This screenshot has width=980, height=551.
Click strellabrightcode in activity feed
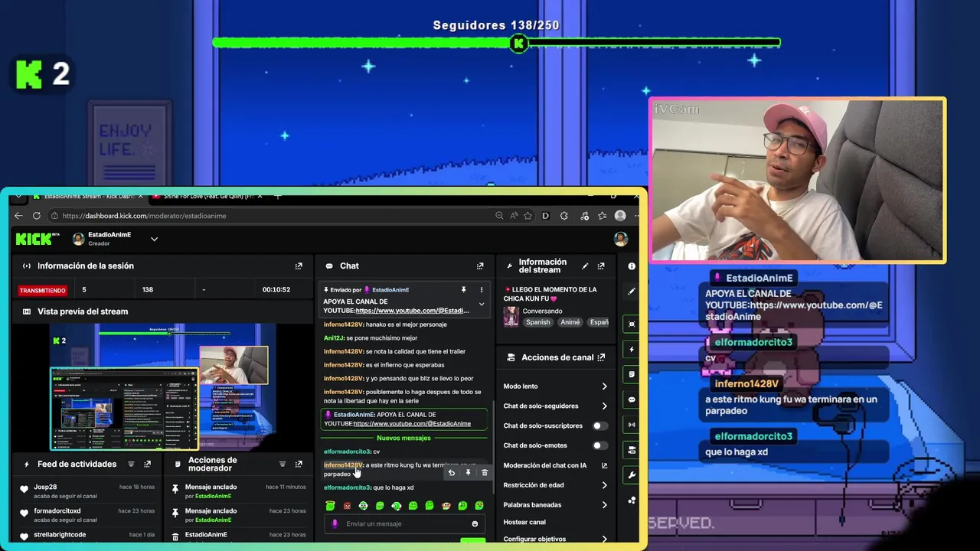click(60, 535)
